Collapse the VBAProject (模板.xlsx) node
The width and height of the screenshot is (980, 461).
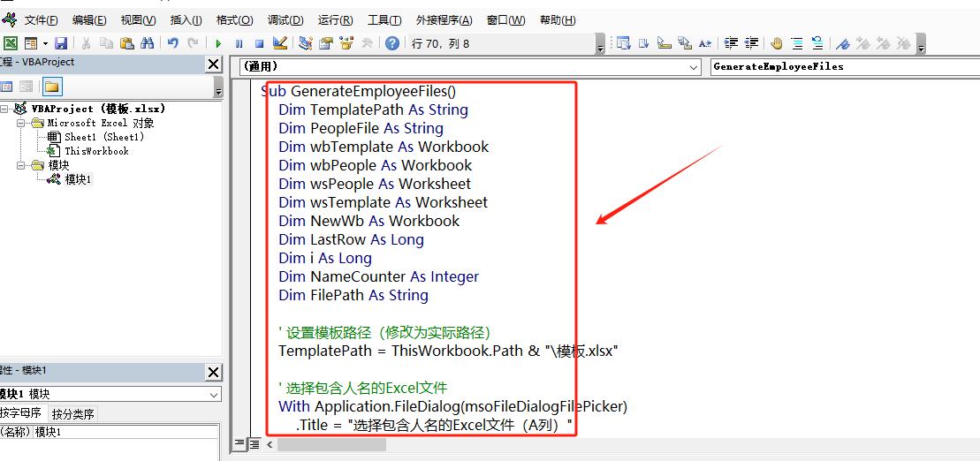click(4, 109)
